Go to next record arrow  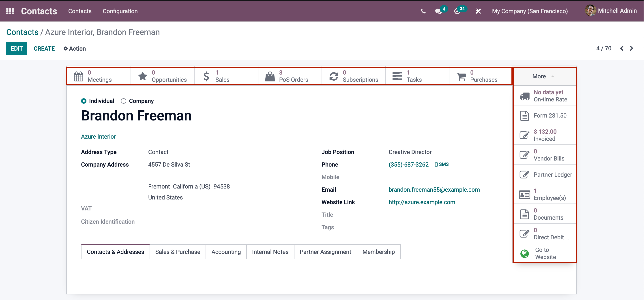(631, 48)
